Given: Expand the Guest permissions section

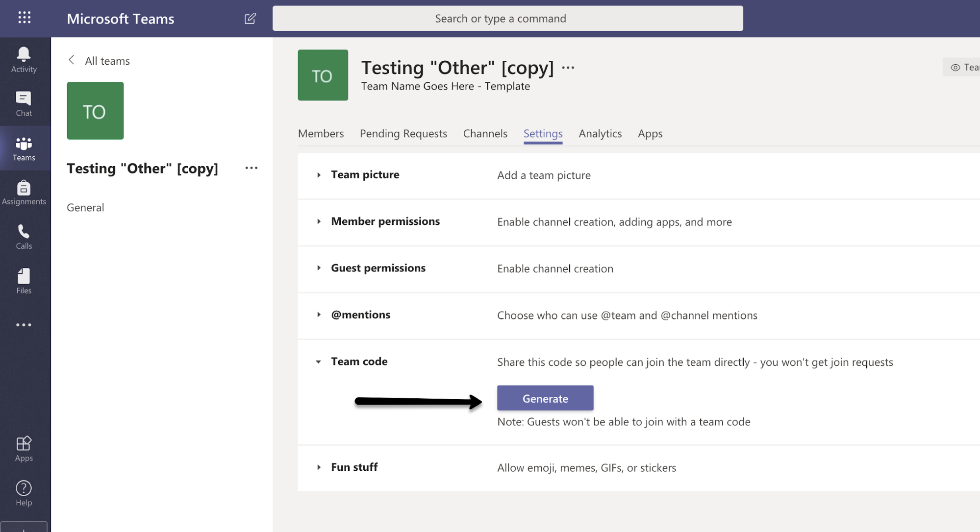Looking at the screenshot, I should pos(319,268).
